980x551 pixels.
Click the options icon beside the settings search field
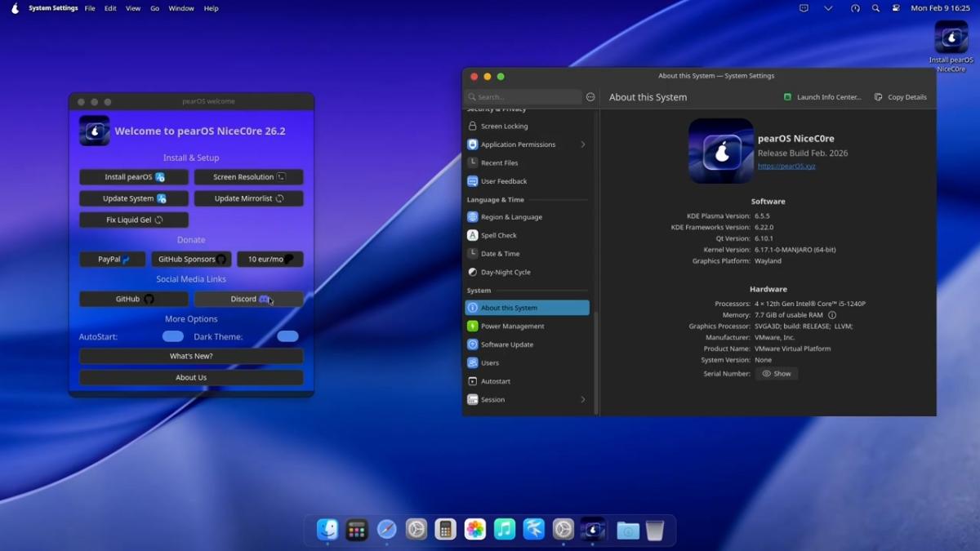[x=590, y=97]
